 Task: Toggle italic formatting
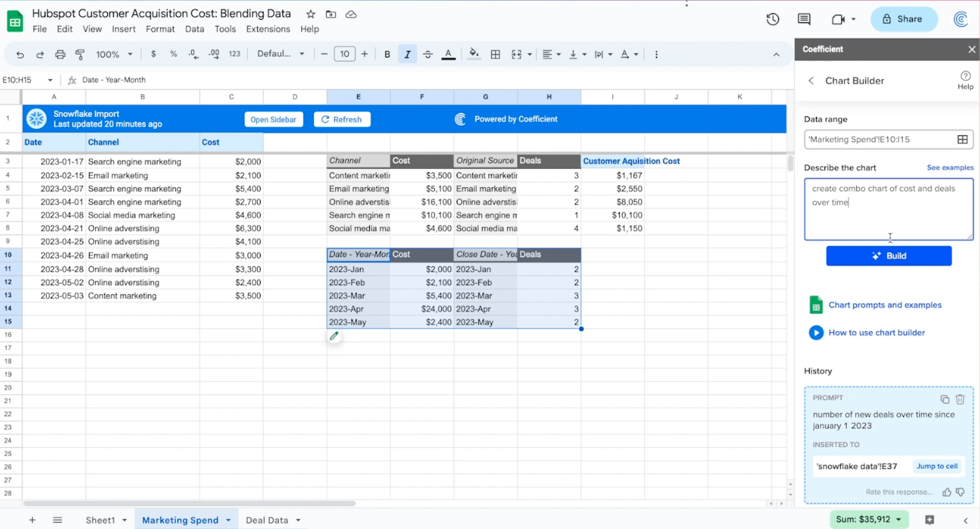[408, 54]
